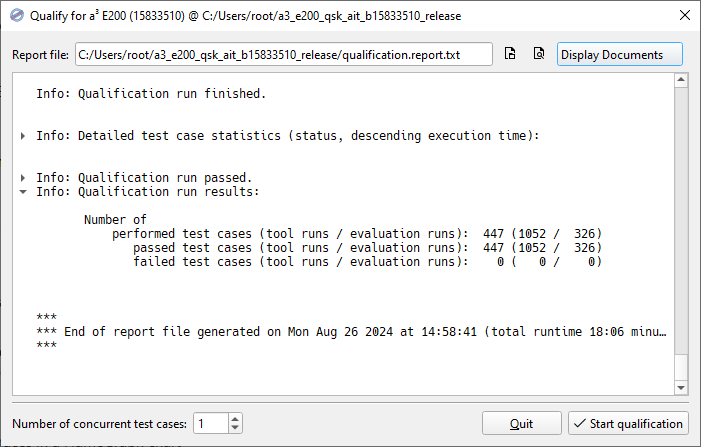Click the Display Documents button
The width and height of the screenshot is (701, 447).
(x=620, y=55)
